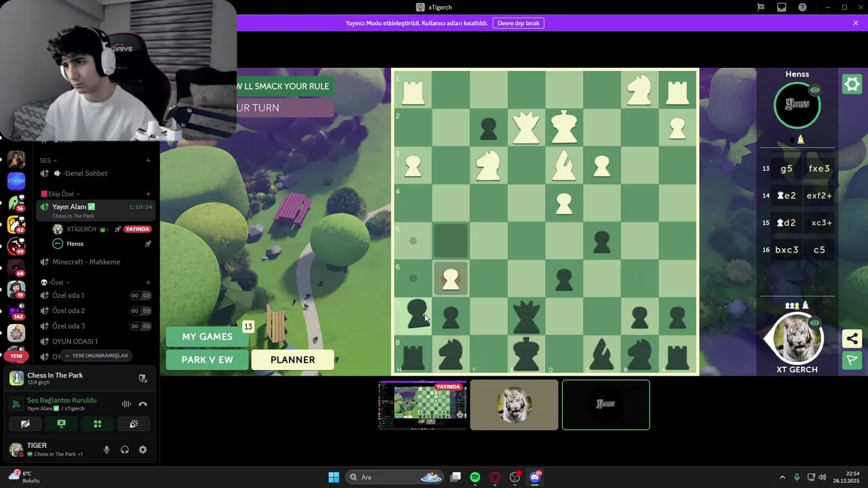Open Discord from the taskbar
Image resolution: width=868 pixels, height=488 pixels.
pyautogui.click(x=535, y=477)
